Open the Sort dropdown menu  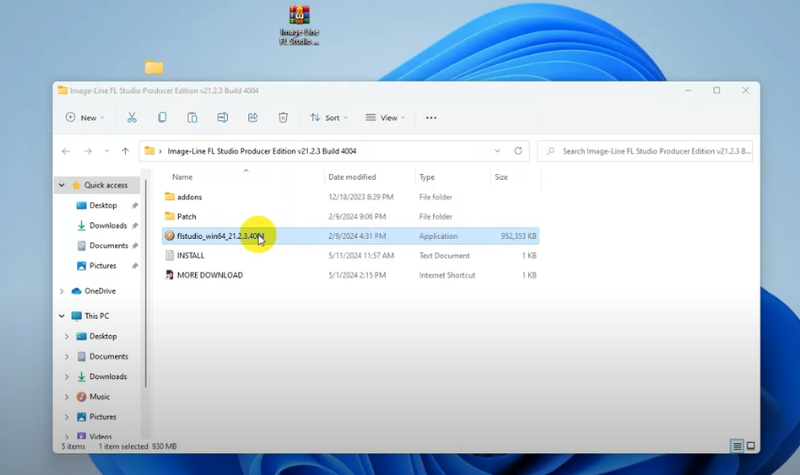(329, 118)
